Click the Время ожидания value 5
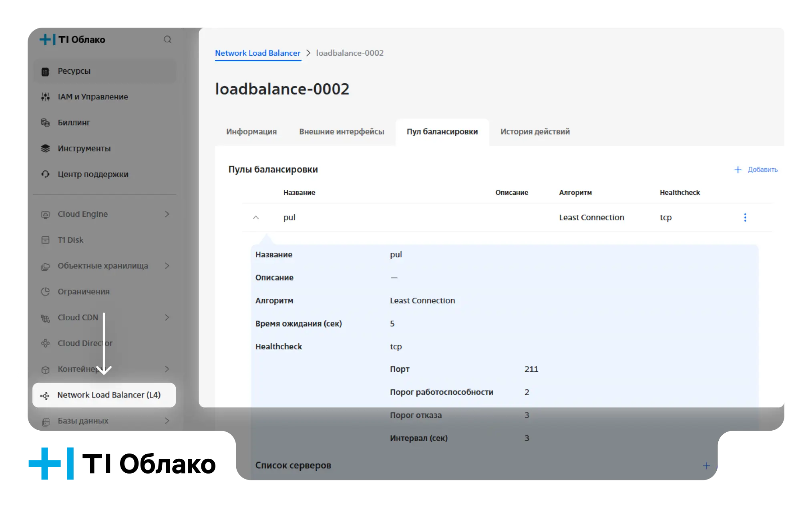Viewport: 812px width, 508px height. [392, 324]
